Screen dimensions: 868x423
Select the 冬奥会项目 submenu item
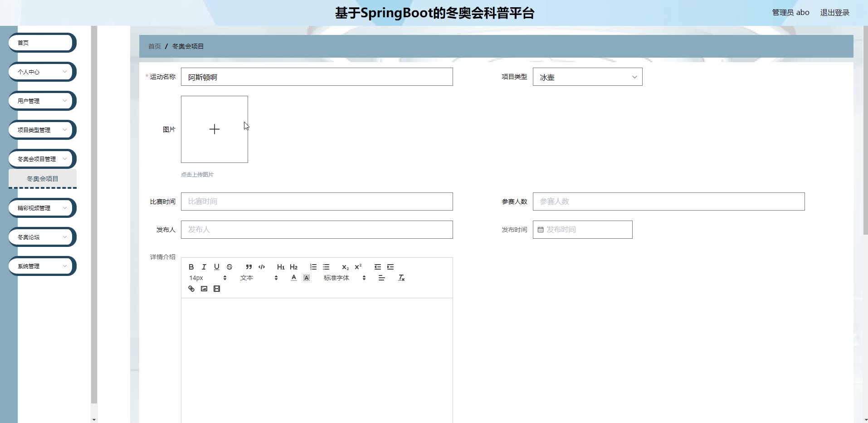pos(43,179)
